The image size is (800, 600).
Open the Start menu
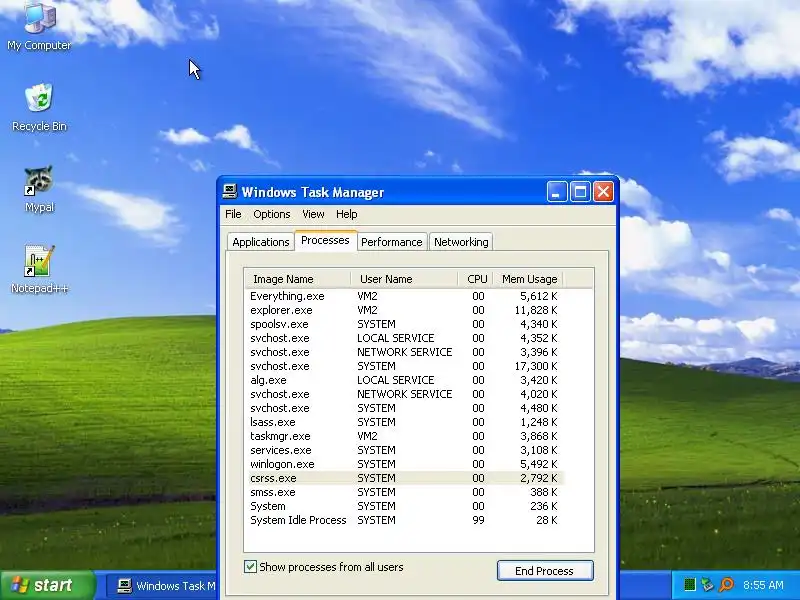pyautogui.click(x=47, y=585)
